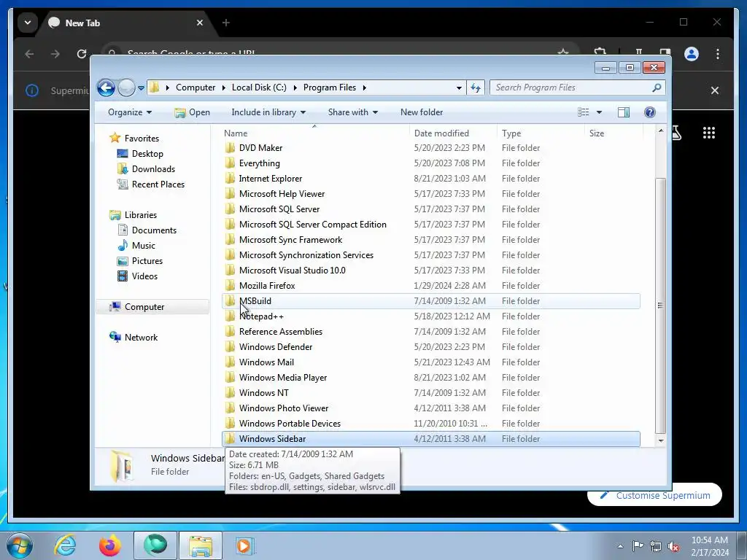Switch to Supermium browser taskbar icon

[155, 545]
